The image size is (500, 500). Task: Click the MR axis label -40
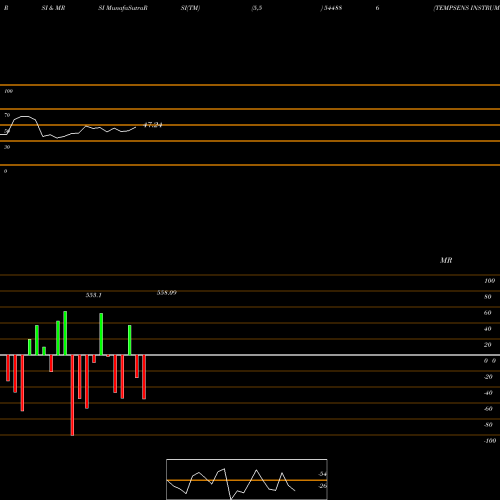coord(488,393)
